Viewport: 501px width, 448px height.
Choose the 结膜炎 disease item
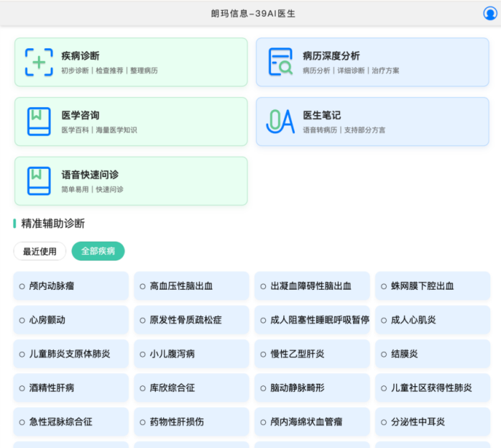[x=433, y=354]
